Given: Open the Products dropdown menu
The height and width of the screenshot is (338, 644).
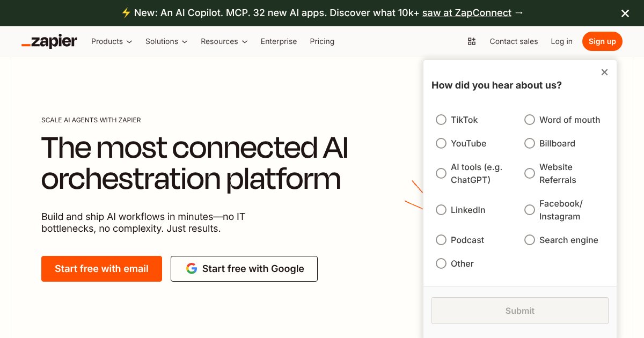Looking at the screenshot, I should [111, 41].
